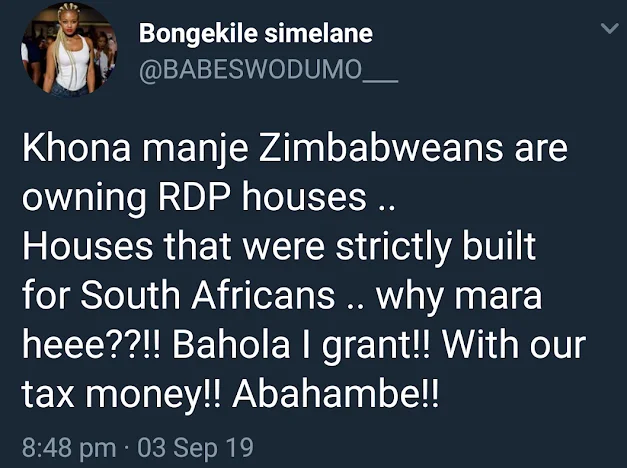This screenshot has width=627, height=468.
Task: Click the words why mara
Action: [459, 298]
